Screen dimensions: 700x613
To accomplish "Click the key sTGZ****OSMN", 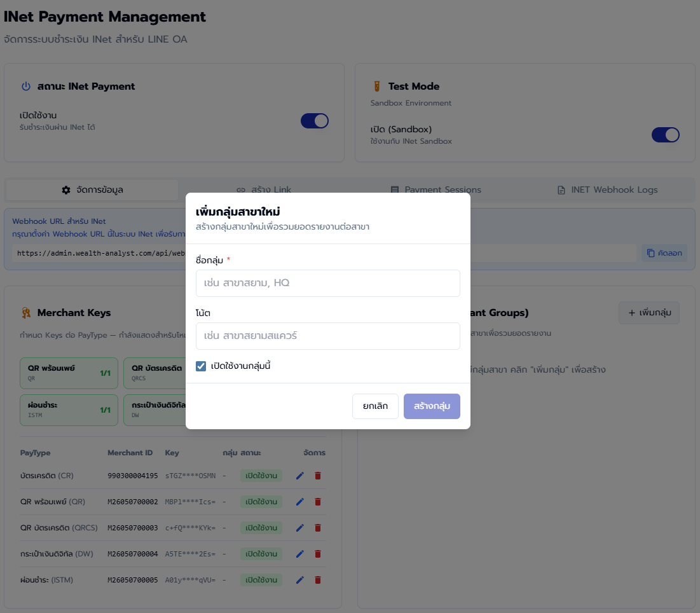I will [x=190, y=476].
